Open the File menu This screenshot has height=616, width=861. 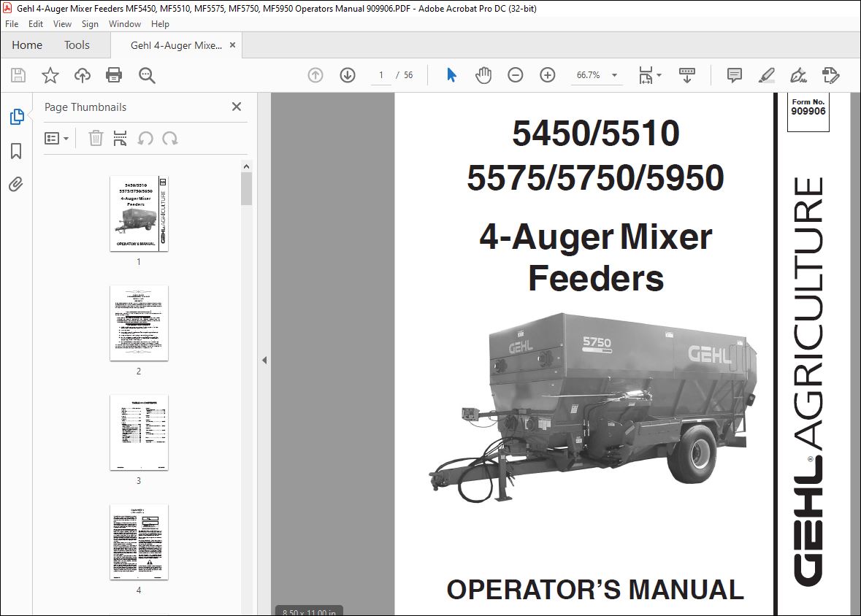[12, 24]
